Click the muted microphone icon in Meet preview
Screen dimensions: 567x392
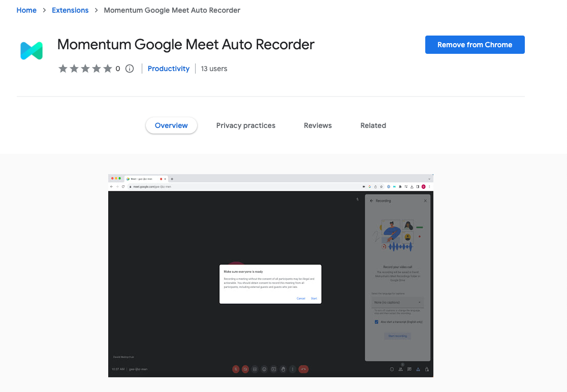[236, 369]
